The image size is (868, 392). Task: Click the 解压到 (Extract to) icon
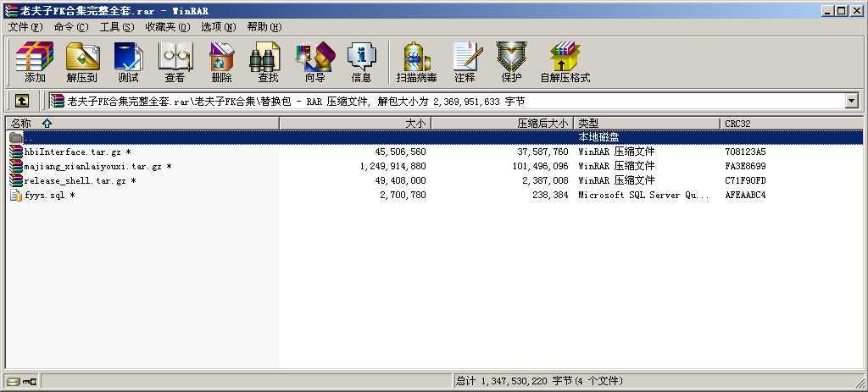pyautogui.click(x=81, y=62)
